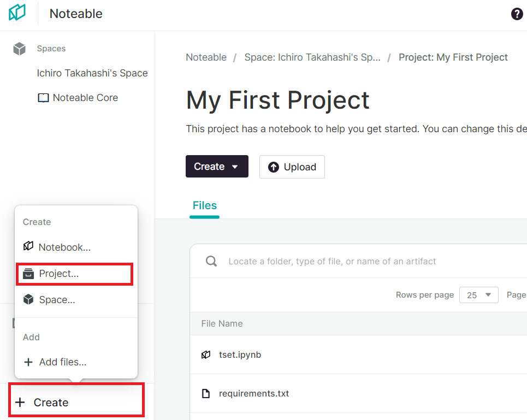Open the help question mark icon
527x420 pixels.
point(517,14)
